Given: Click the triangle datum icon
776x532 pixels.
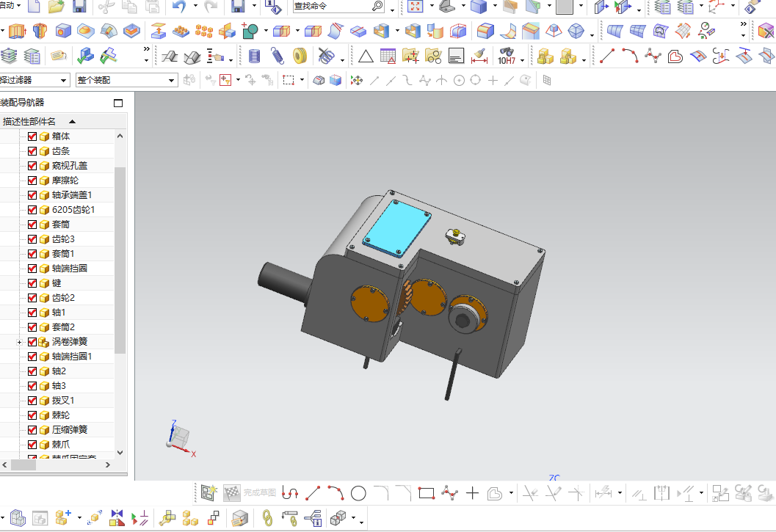Looking at the screenshot, I should pos(366,56).
